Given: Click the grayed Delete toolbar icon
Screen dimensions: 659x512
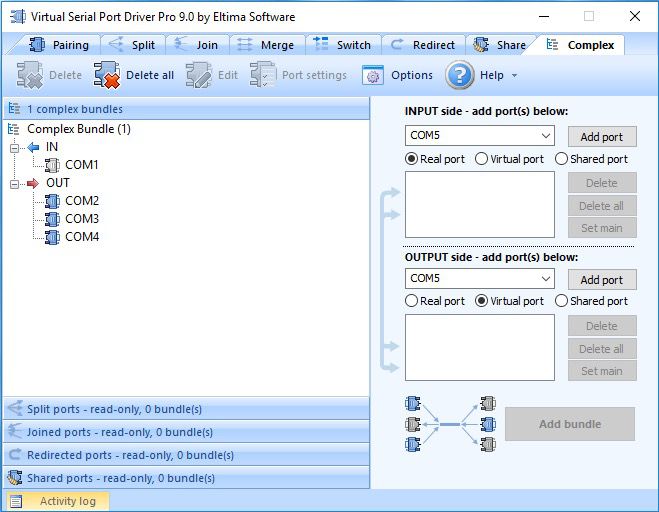Looking at the screenshot, I should (30, 75).
